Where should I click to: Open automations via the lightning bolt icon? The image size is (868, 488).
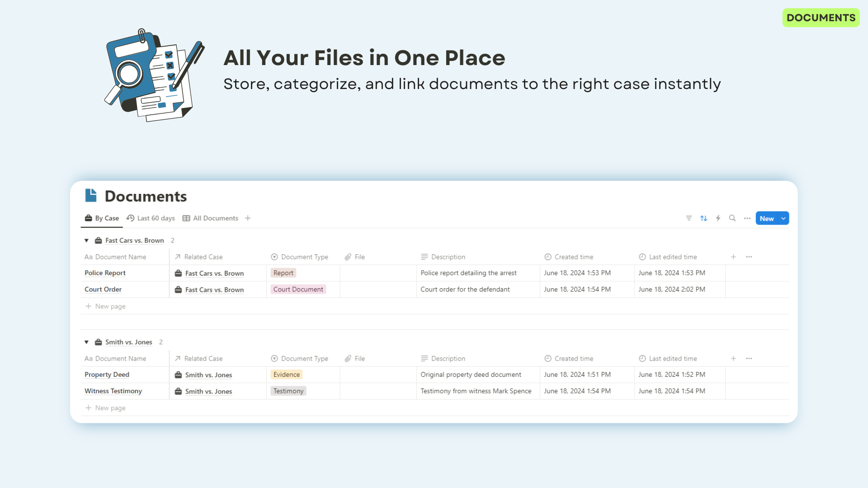[718, 218]
